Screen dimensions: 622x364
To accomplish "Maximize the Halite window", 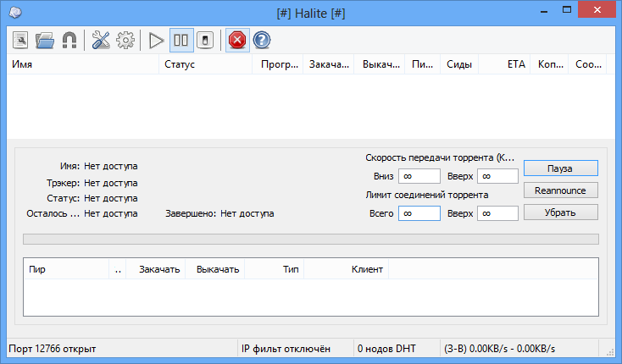I will point(567,10).
